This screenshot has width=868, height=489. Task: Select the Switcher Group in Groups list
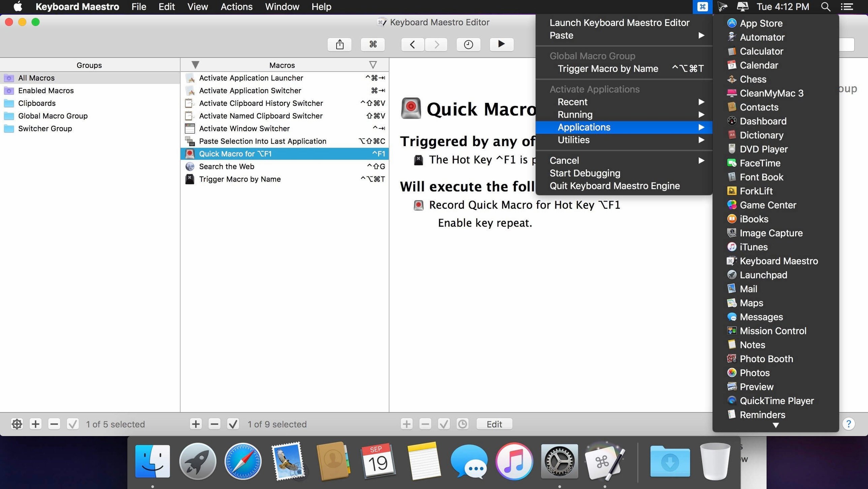coord(90,128)
